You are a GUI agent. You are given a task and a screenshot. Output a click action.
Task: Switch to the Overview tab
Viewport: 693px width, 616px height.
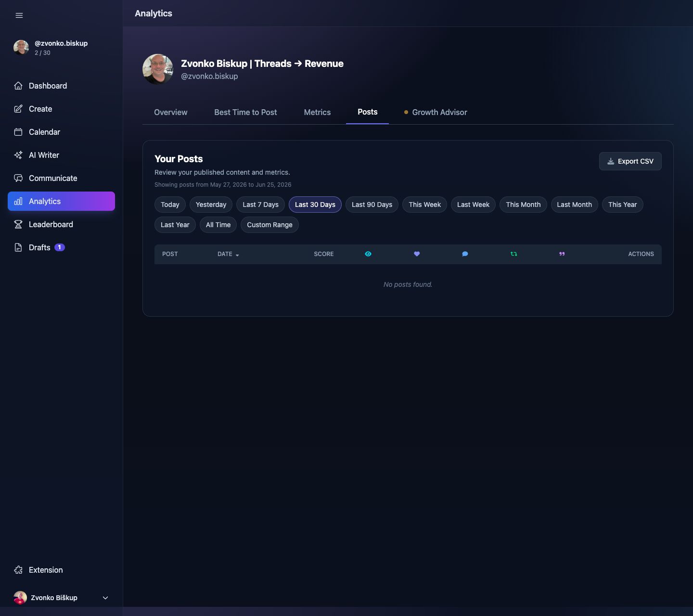171,112
